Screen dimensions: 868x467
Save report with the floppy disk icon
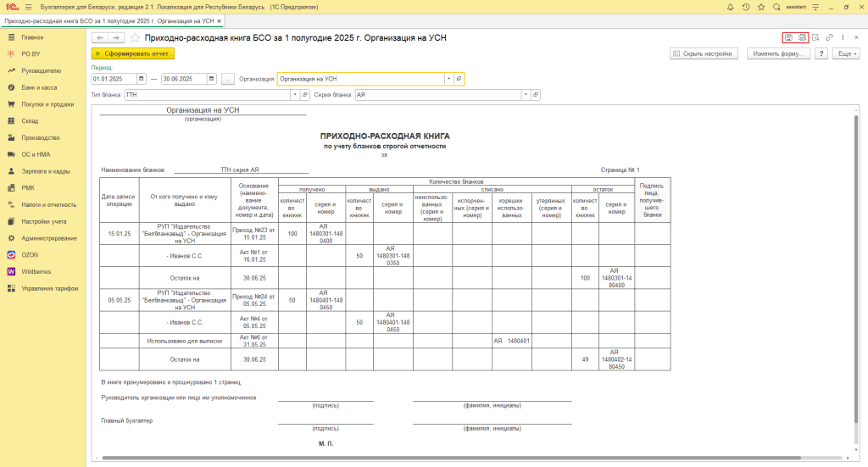788,37
